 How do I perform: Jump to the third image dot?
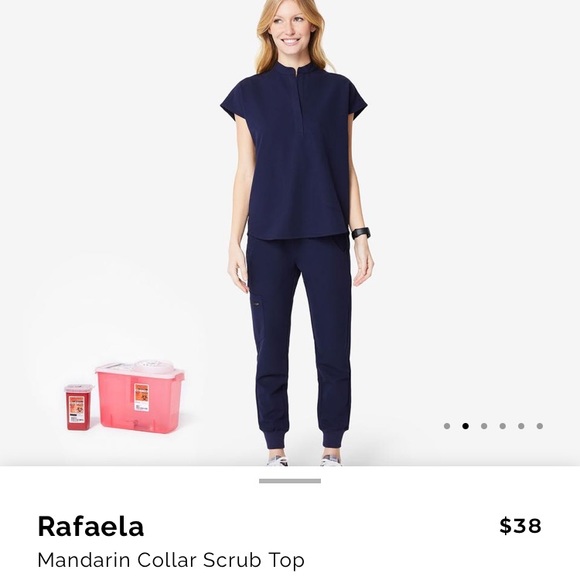[x=484, y=426]
